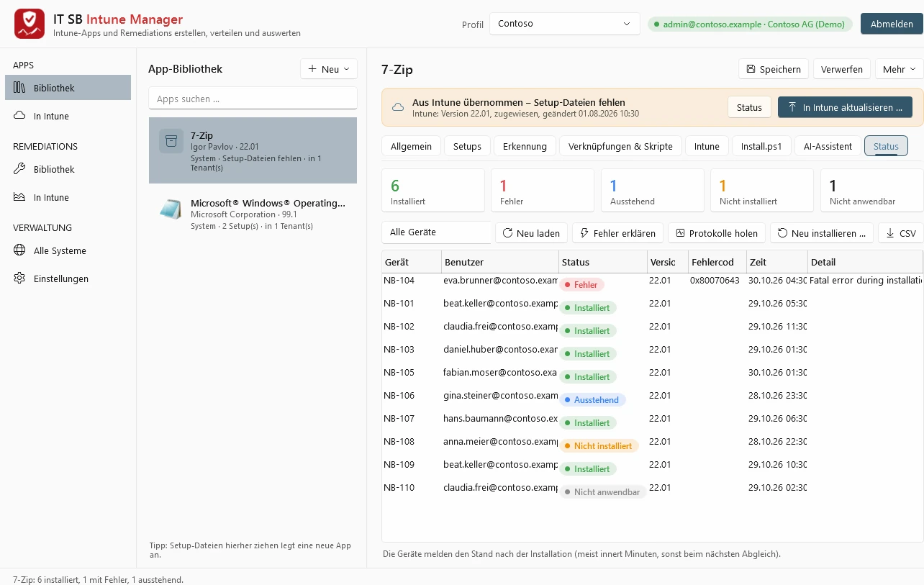Viewport: 924px width, 585px height.
Task: Click Fehler erklären lightning button
Action: click(617, 233)
